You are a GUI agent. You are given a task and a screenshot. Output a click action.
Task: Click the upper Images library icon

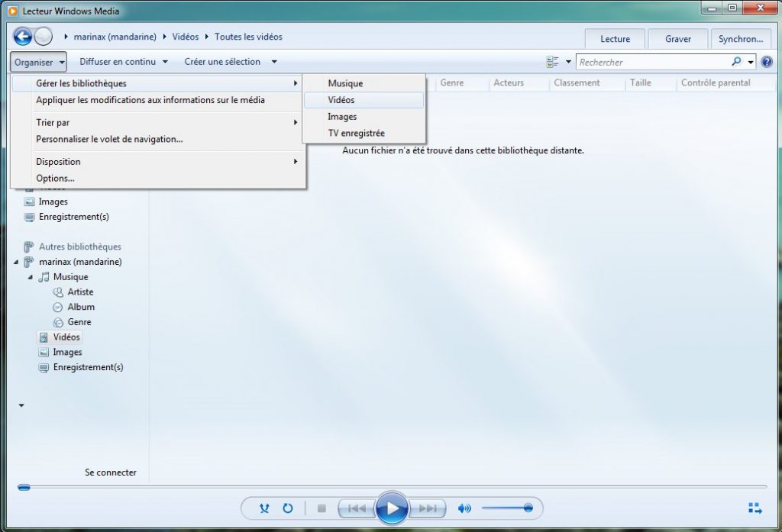[30, 202]
